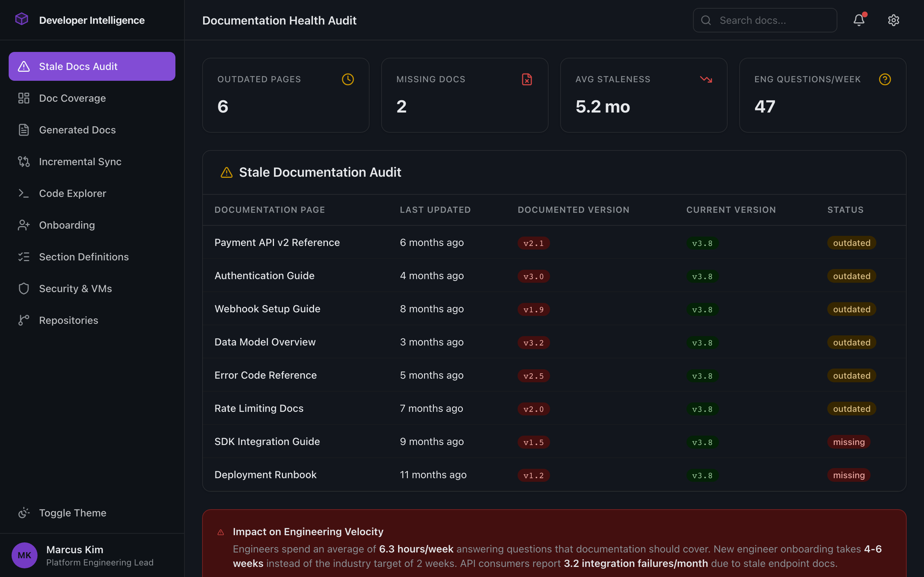Click the Security & VMs shield icon

[x=24, y=288]
